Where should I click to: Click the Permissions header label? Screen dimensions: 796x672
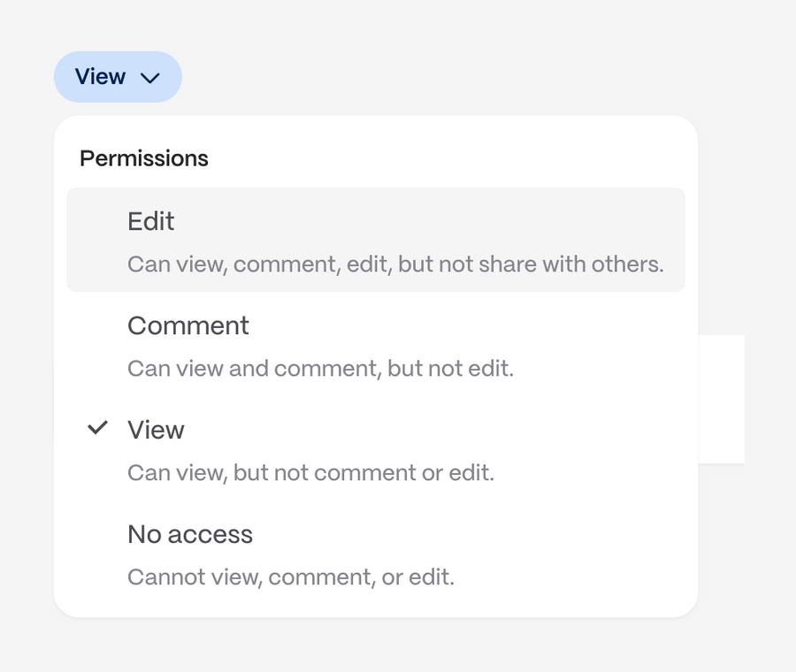coord(144,158)
